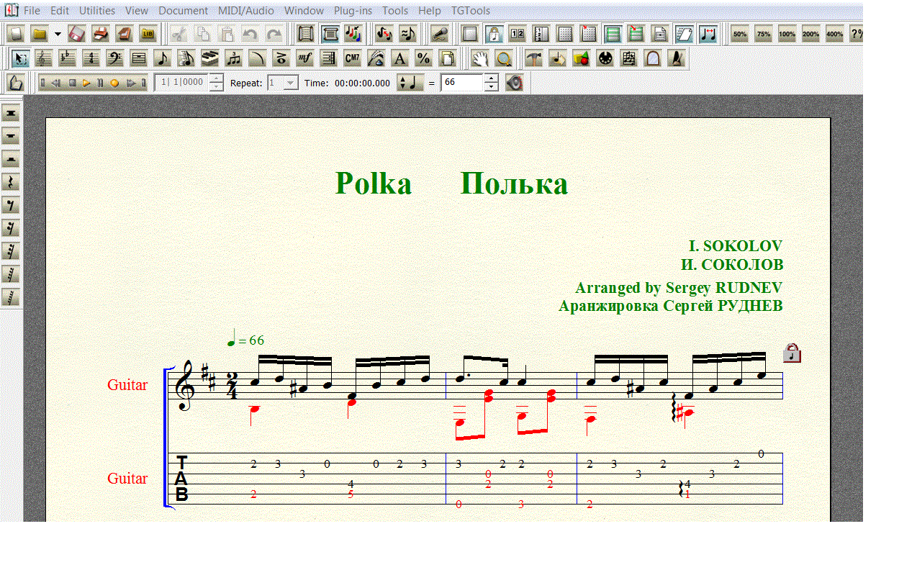Click the orange Record button
The image size is (917, 588).
pos(114,83)
